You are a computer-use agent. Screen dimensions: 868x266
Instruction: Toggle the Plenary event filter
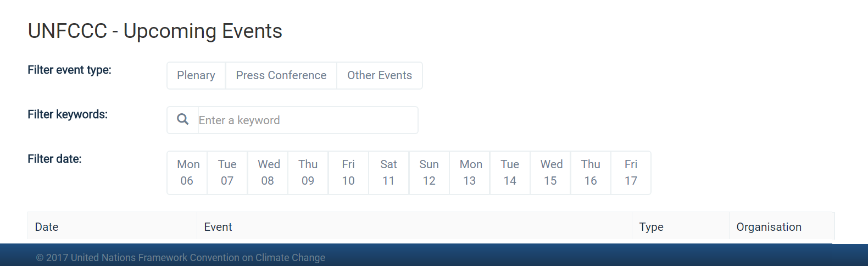click(196, 75)
